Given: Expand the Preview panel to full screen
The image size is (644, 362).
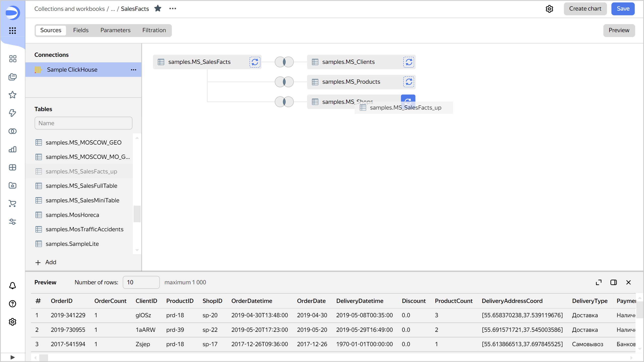Looking at the screenshot, I should (x=598, y=282).
